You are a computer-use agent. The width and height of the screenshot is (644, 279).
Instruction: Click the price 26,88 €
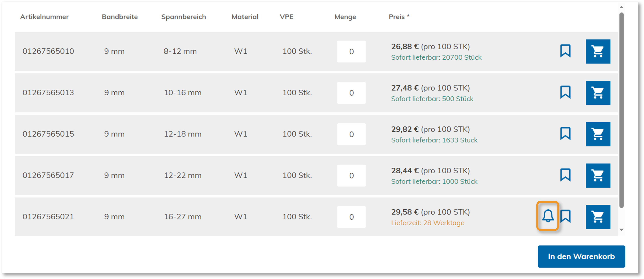click(405, 47)
